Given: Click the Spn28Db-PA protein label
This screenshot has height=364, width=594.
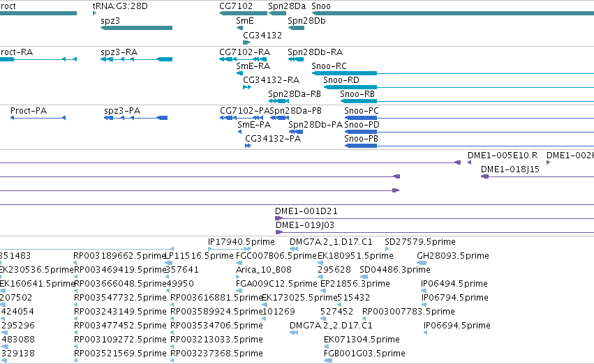Looking at the screenshot, I should [x=315, y=125].
